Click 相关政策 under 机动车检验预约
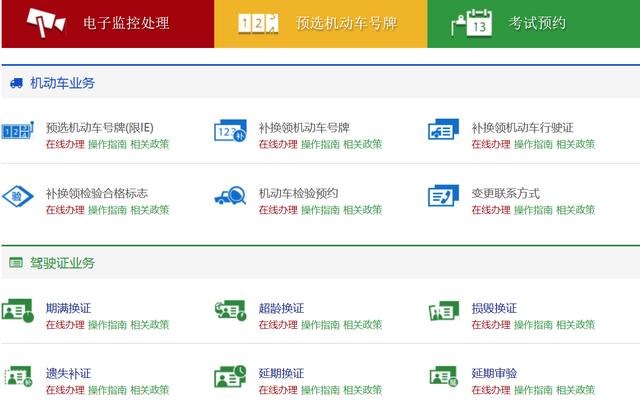 point(363,210)
